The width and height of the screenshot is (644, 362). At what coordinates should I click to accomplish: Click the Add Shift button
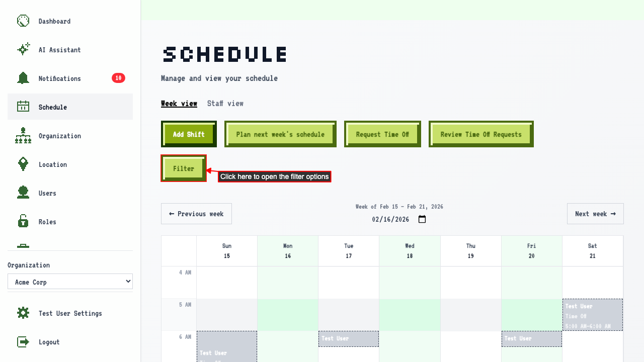[x=189, y=134]
